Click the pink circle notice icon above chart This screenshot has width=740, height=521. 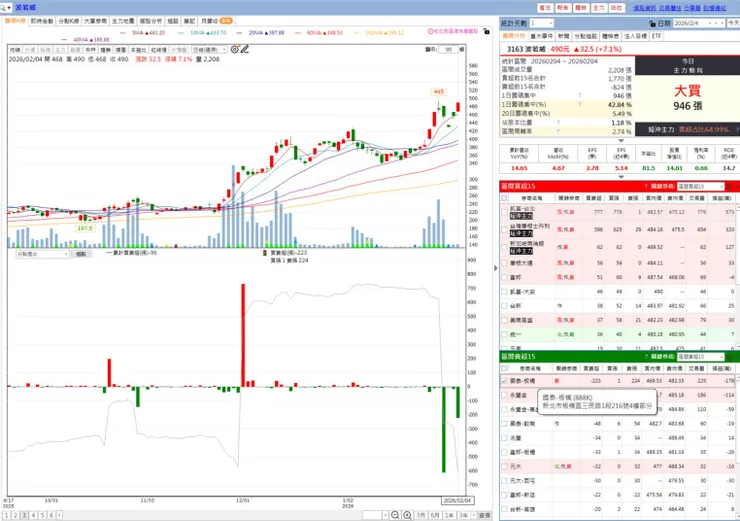430,31
